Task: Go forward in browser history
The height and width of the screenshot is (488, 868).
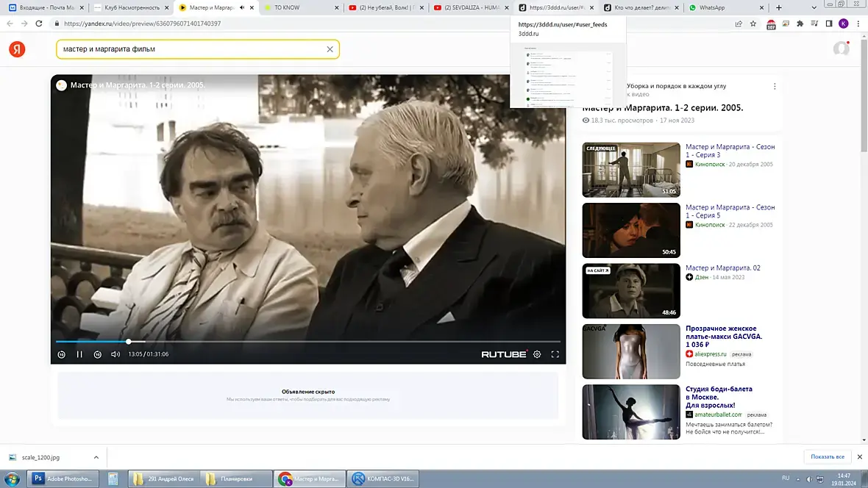Action: coord(24,24)
